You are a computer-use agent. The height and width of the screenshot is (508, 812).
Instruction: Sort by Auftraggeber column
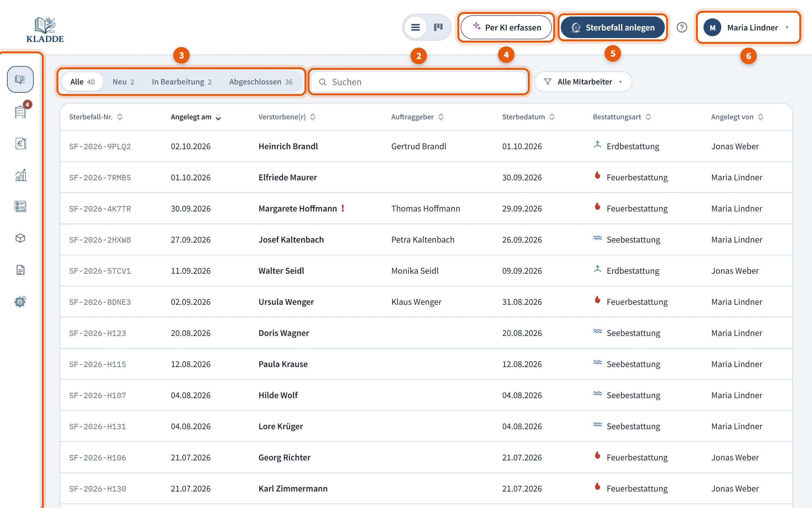point(417,117)
